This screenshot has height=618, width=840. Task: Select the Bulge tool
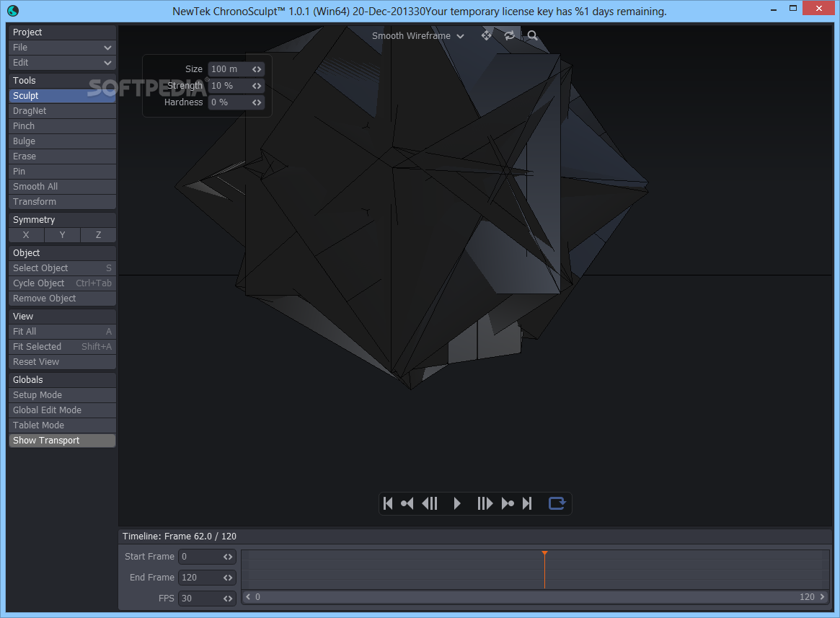point(62,141)
